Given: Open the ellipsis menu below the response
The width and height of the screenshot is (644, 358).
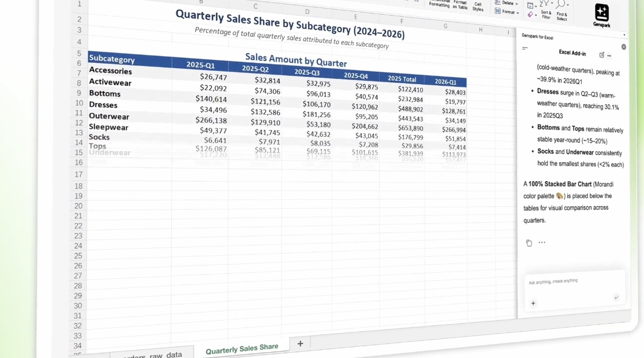Looking at the screenshot, I should (541, 242).
